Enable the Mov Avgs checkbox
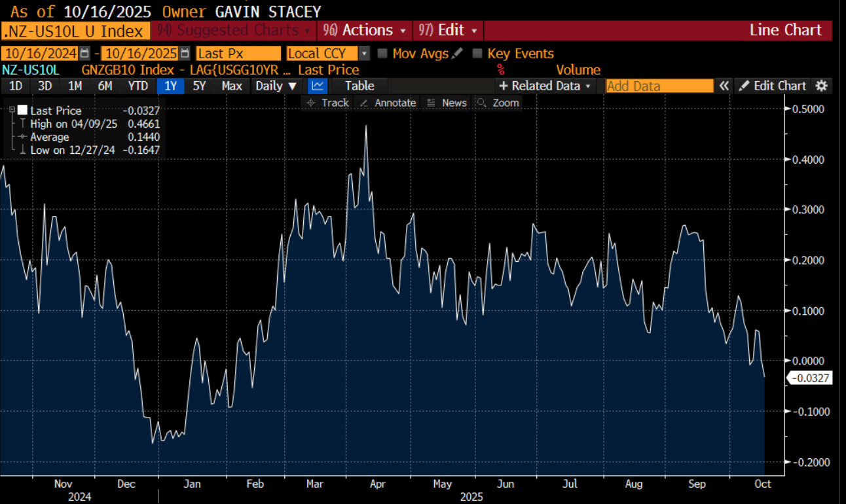Screen dimensions: 846x504 click(x=383, y=54)
